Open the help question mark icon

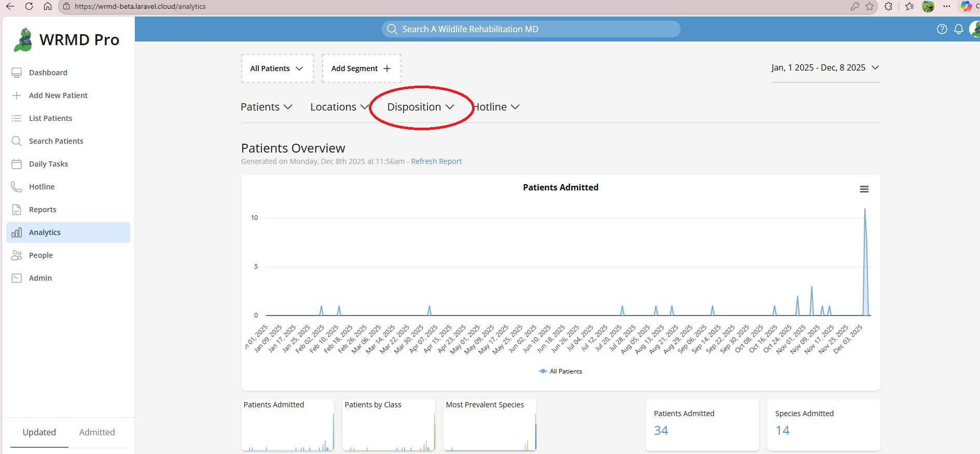(x=942, y=29)
